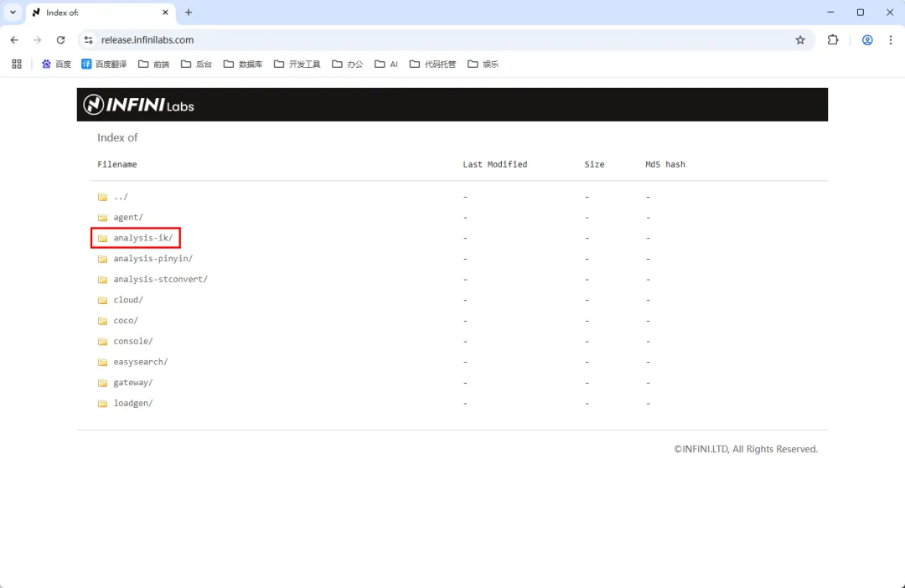Open the console/ folder
The image size is (905, 588).
tap(133, 341)
